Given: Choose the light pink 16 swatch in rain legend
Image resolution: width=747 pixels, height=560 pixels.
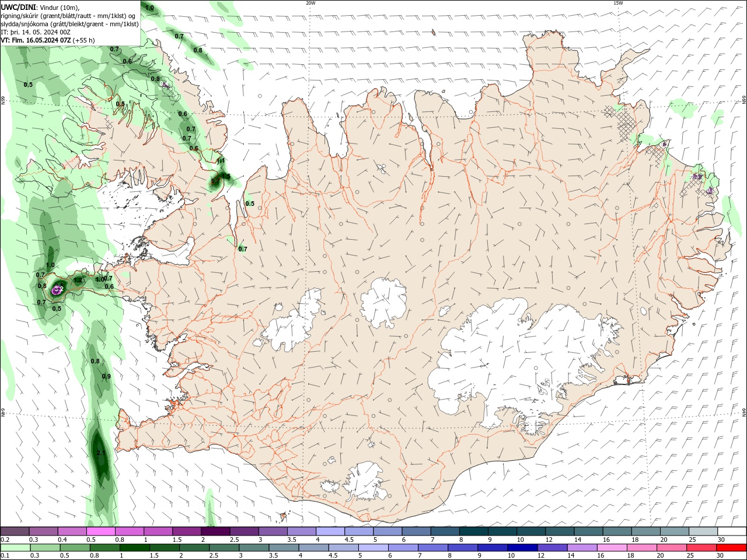Looking at the screenshot, I should 612,548.
